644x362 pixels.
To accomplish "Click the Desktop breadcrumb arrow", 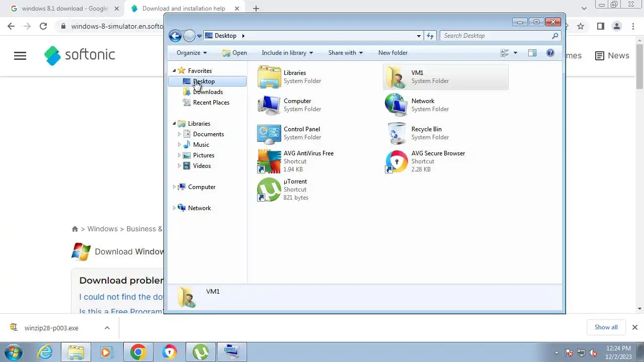I will click(243, 36).
